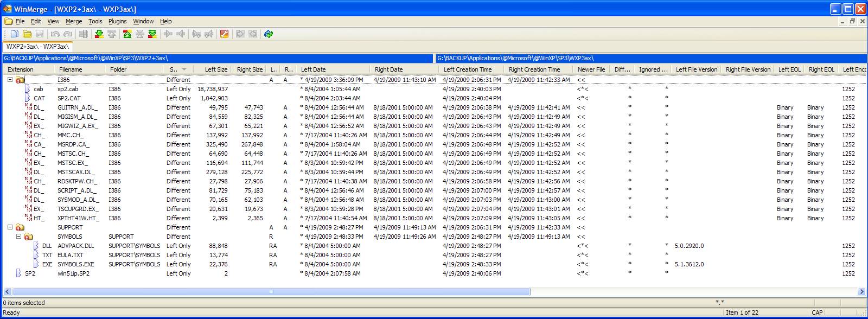Click the select line difference toolbar icon
The image size is (868, 319).
point(83,34)
